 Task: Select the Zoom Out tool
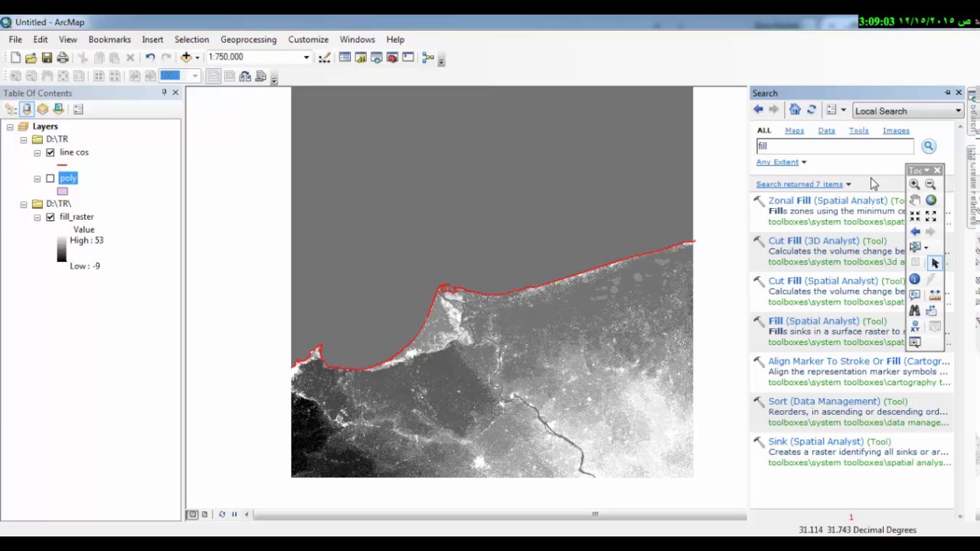[x=930, y=184]
